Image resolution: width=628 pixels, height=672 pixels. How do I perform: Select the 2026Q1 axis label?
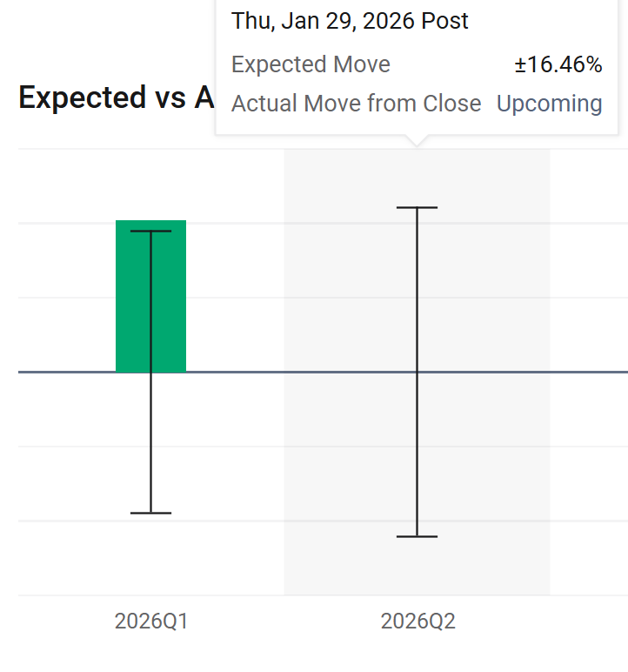pos(151,621)
